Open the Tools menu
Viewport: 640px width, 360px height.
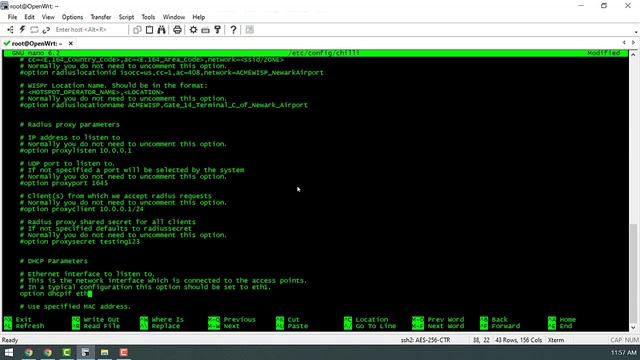tap(148, 17)
